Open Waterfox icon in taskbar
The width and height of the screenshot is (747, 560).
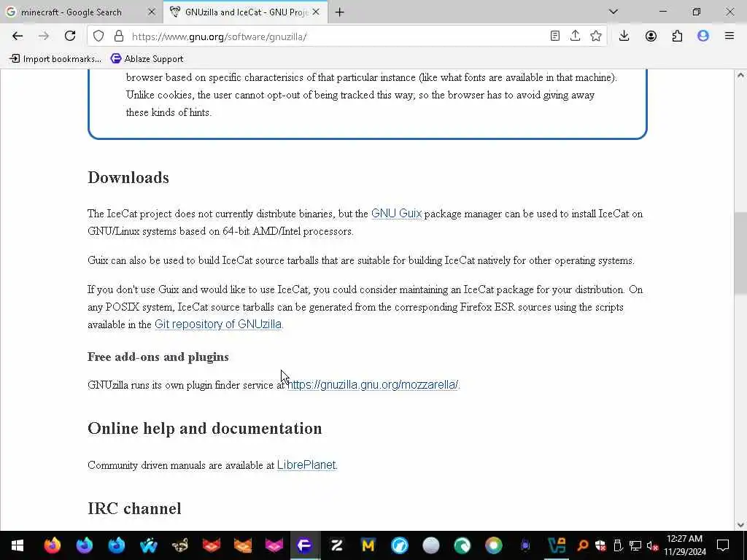pyautogui.click(x=148, y=545)
